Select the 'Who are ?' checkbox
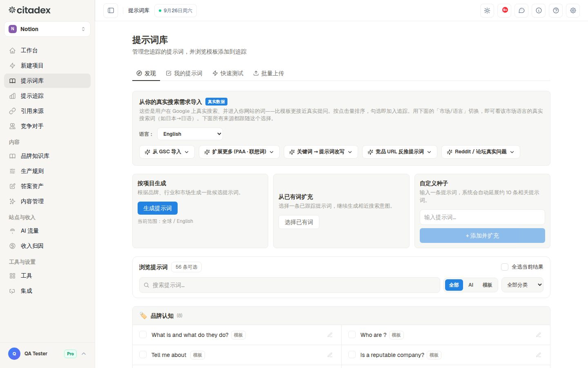 tap(352, 335)
